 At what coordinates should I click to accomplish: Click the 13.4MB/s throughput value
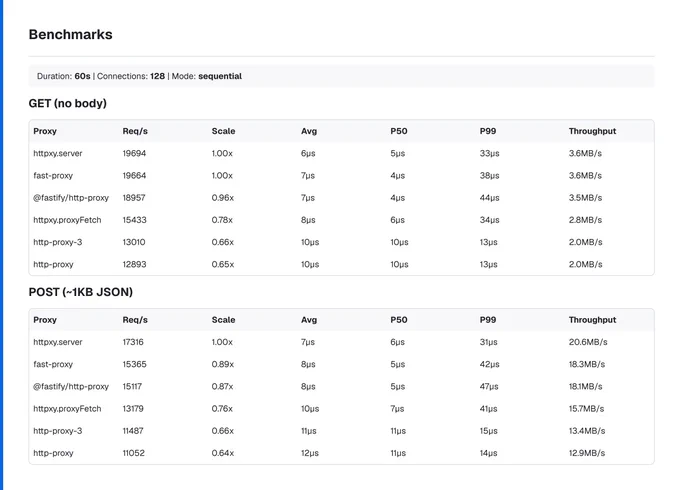pyautogui.click(x=587, y=431)
